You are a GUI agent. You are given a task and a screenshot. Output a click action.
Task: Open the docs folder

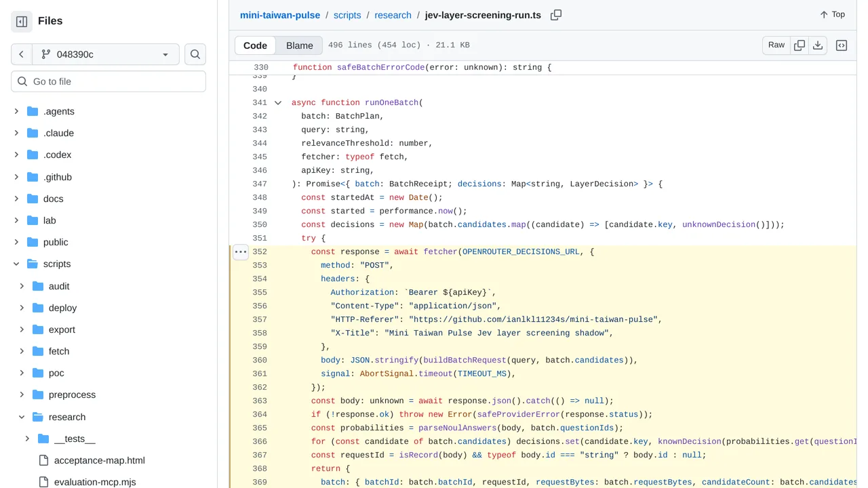[53, 199]
